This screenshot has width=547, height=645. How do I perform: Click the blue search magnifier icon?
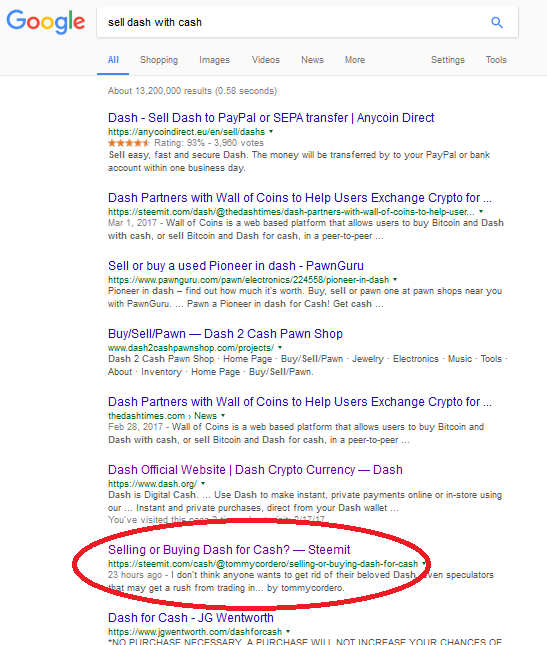[x=497, y=22]
